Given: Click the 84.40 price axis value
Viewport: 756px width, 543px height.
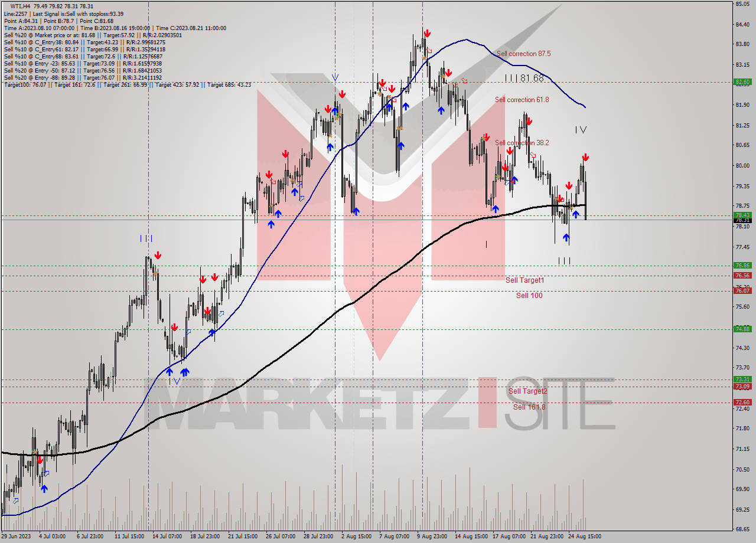Looking at the screenshot, I should tap(742, 25).
